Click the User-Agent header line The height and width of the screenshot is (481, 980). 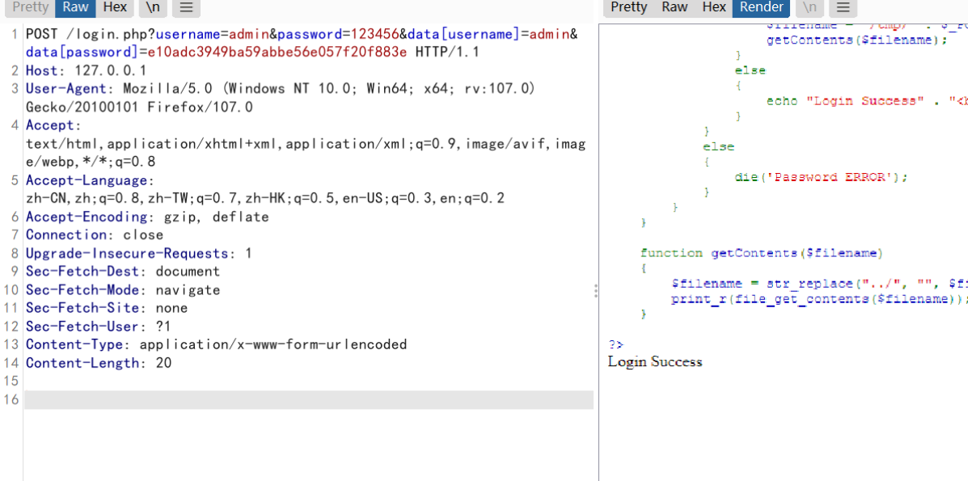280,89
